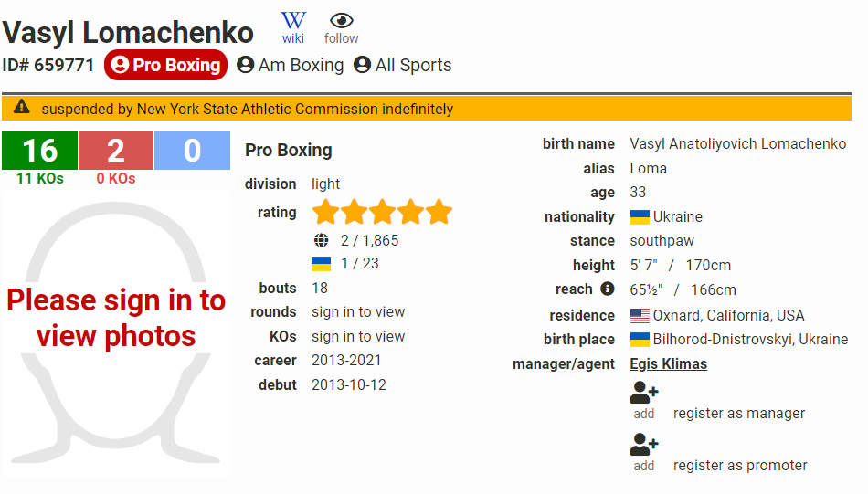
Task: Switch to the Pro Boxing tab
Action: point(165,65)
